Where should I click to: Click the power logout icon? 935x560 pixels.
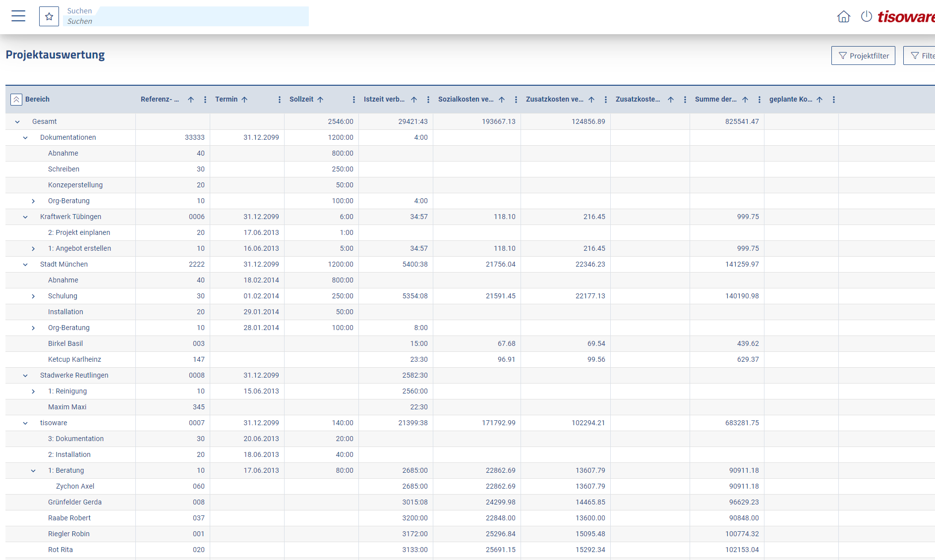click(867, 16)
